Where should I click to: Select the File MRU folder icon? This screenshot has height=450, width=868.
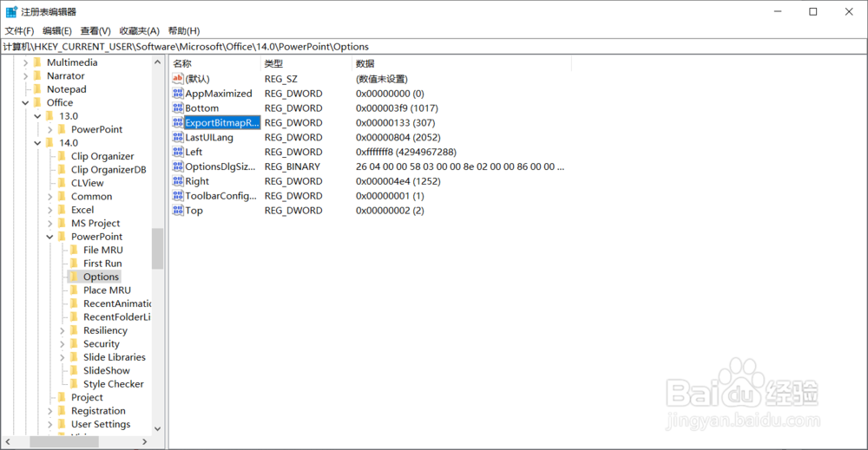pos(74,250)
